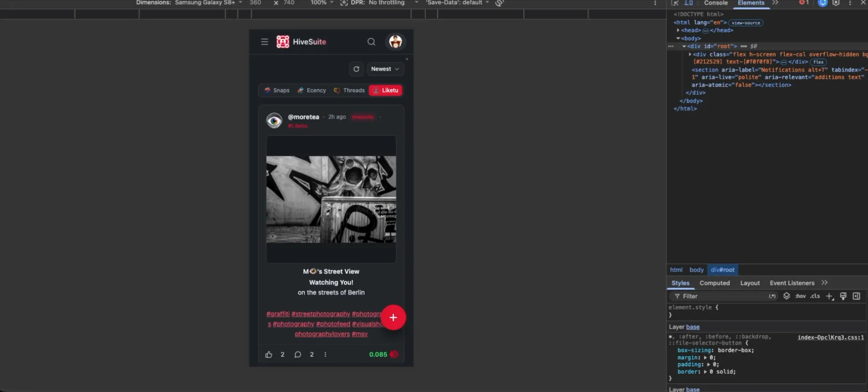Open the Samsung Galaxy S8+ device dropdown
Viewport: 868px width, 392px height.
pos(208,3)
